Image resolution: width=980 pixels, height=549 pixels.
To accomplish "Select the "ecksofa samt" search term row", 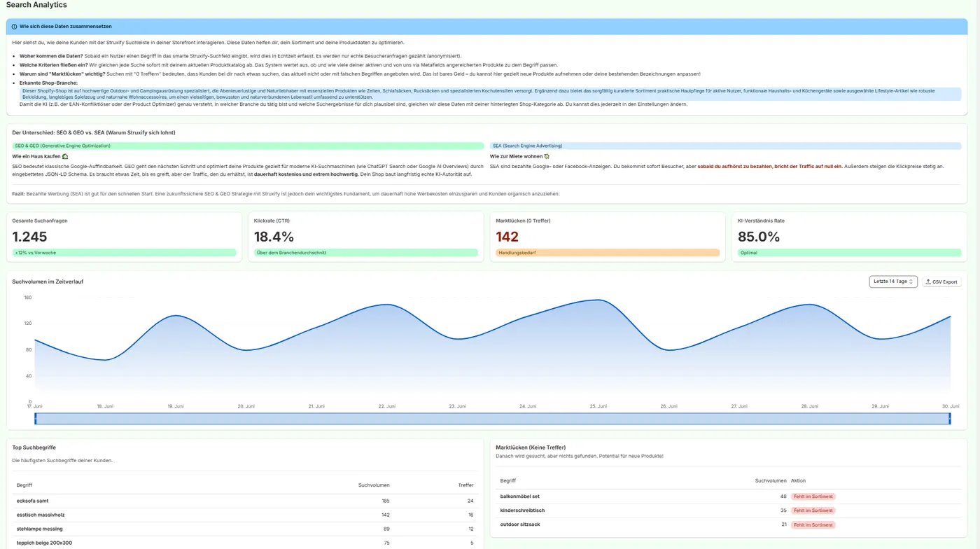I will [x=245, y=501].
